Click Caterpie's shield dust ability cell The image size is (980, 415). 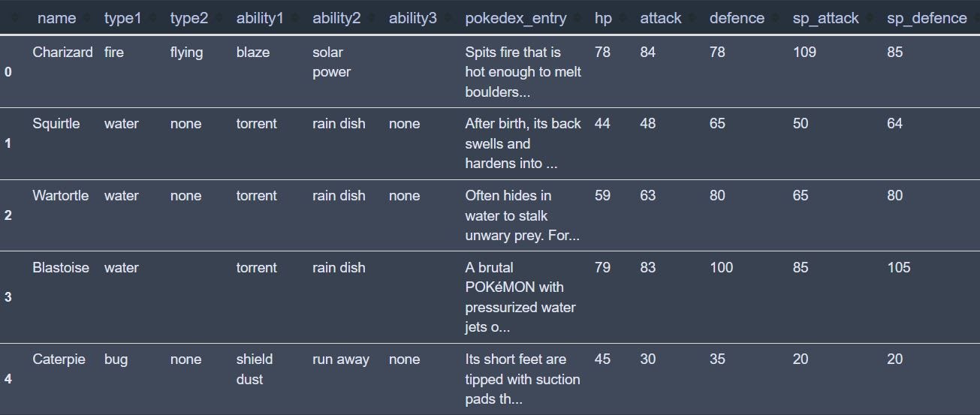[254, 369]
